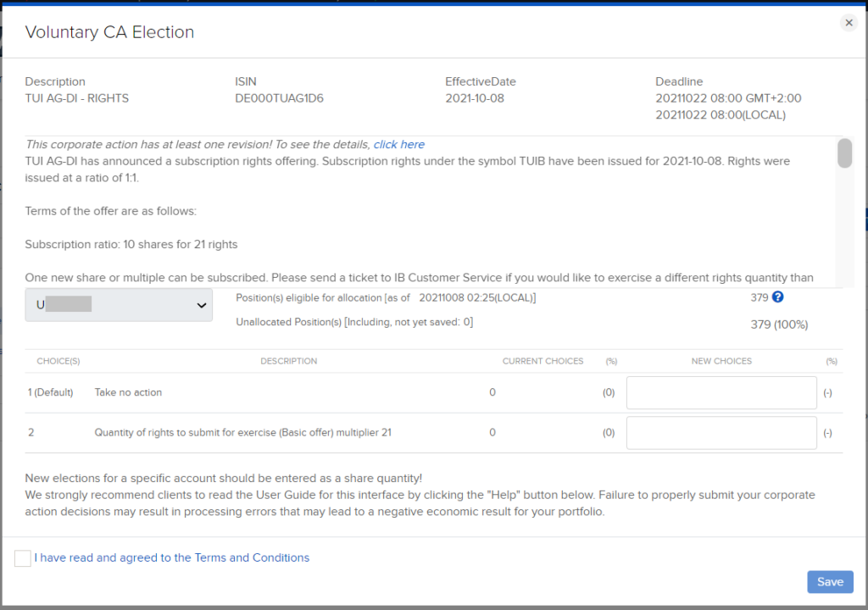The image size is (868, 610).
Task: Click Position(s) eligible for allocation label
Action: coord(386,298)
